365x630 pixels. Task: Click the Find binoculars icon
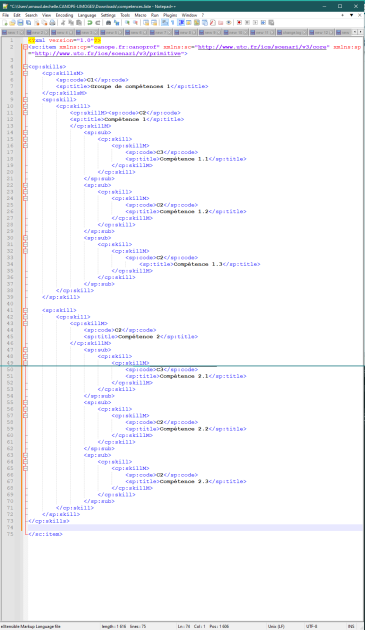tap(109, 22)
